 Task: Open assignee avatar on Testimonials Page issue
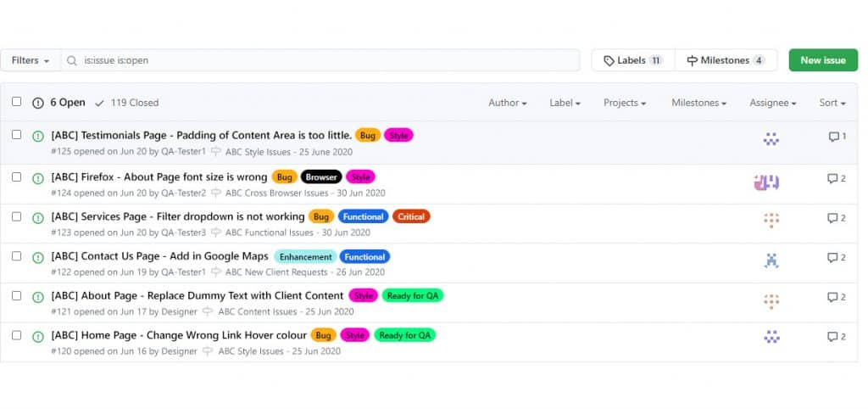771,139
